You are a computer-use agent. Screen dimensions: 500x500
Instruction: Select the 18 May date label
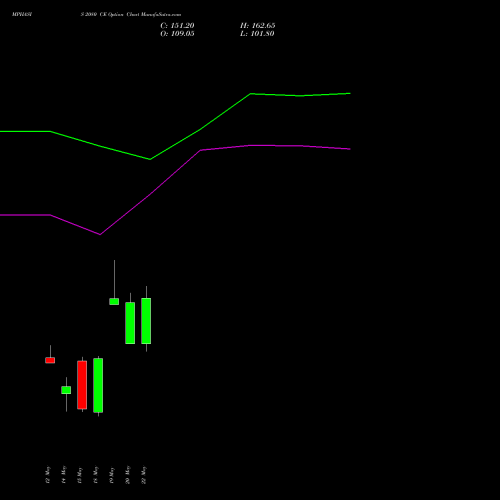click(x=96, y=475)
